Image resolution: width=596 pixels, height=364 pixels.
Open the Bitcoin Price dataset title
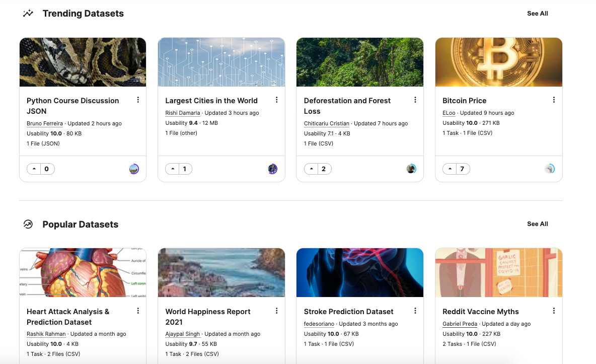click(x=465, y=100)
